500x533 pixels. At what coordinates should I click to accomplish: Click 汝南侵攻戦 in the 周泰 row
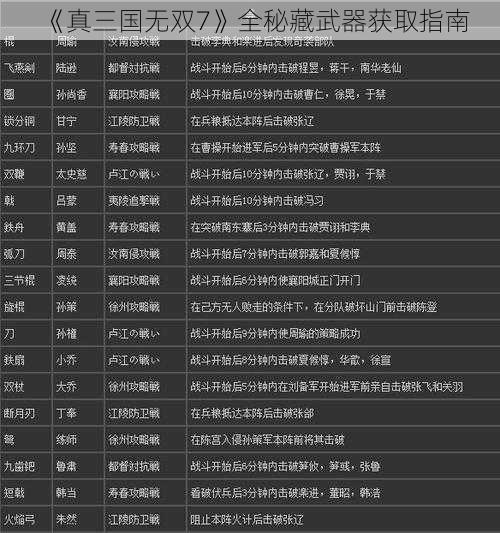(x=134, y=254)
